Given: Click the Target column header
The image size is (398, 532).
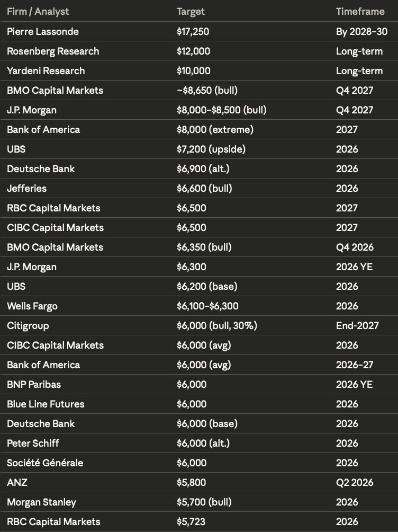Looking at the screenshot, I should 191,12.
